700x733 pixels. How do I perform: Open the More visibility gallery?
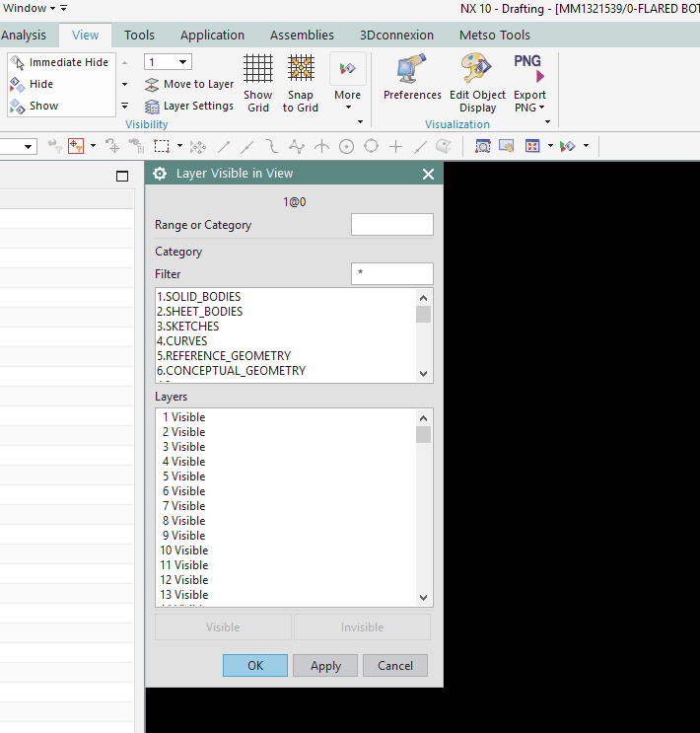[x=348, y=83]
